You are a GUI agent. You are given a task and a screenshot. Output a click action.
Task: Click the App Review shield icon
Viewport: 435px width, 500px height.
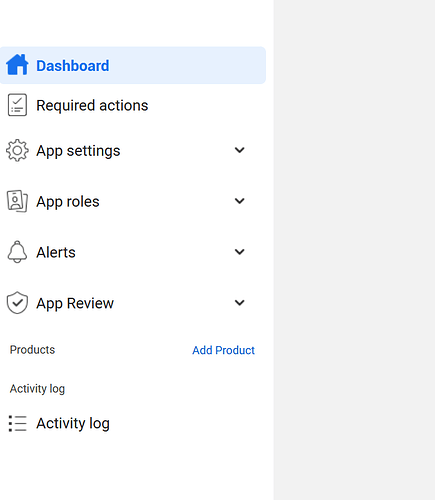tap(17, 303)
